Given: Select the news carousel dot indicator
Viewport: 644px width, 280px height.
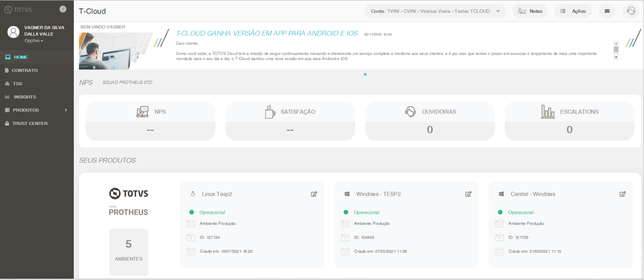Looking at the screenshot, I should click(365, 74).
